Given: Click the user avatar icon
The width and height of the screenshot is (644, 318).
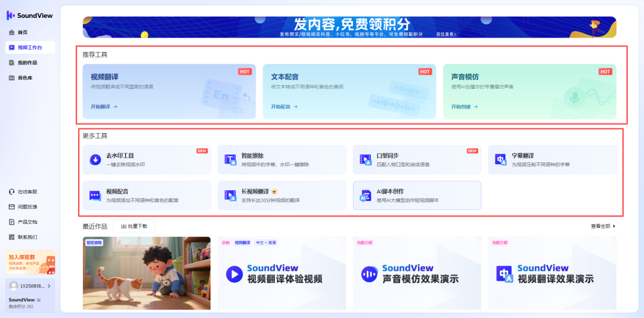Looking at the screenshot, I should 14,286.
